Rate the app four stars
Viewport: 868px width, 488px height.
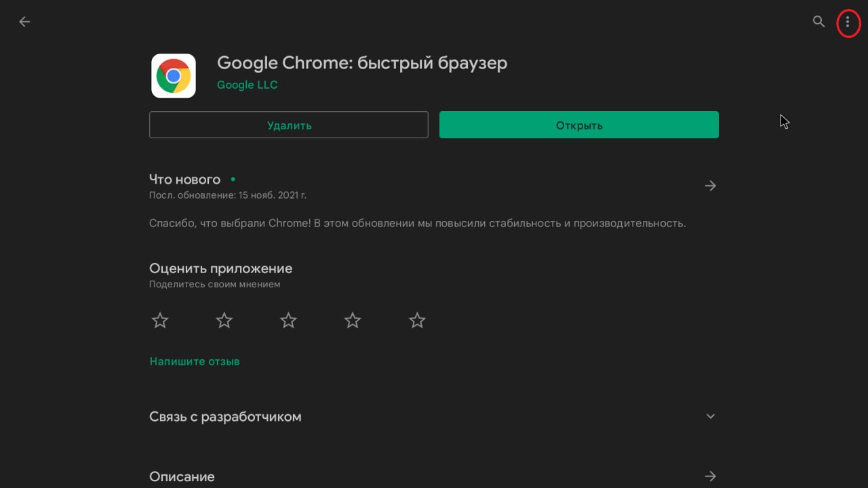pos(353,321)
